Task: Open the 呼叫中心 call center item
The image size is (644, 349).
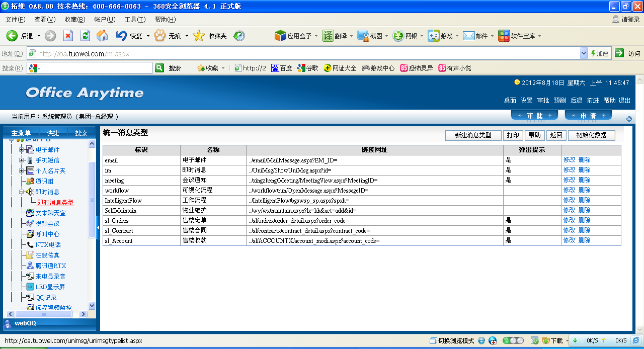Action: pos(47,234)
